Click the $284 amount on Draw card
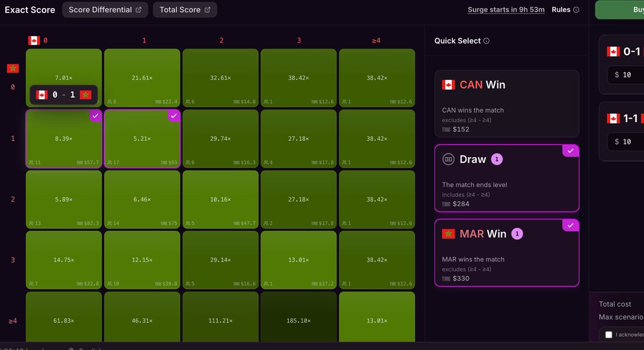644x350 pixels. (461, 204)
